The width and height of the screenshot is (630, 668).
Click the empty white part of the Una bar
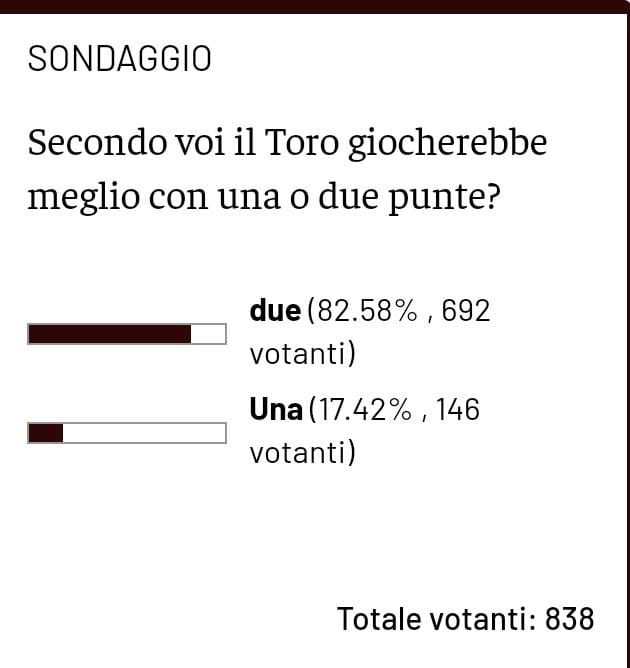point(144,433)
